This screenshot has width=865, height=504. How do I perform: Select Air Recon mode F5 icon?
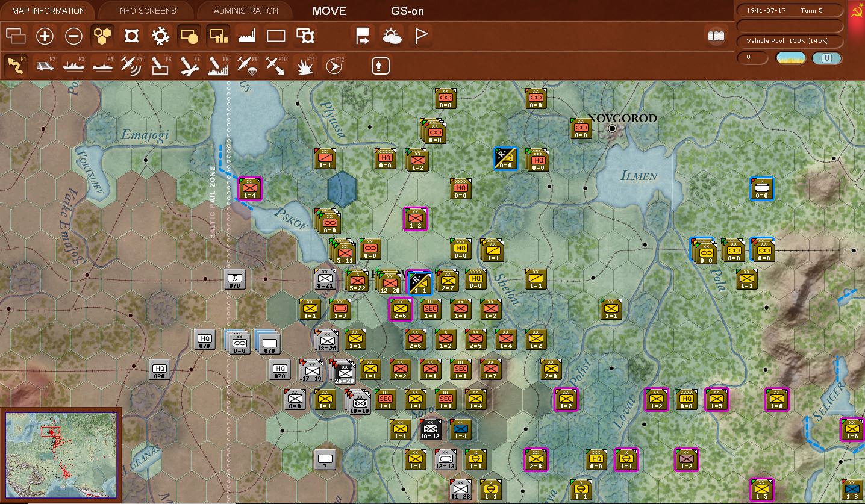[131, 65]
